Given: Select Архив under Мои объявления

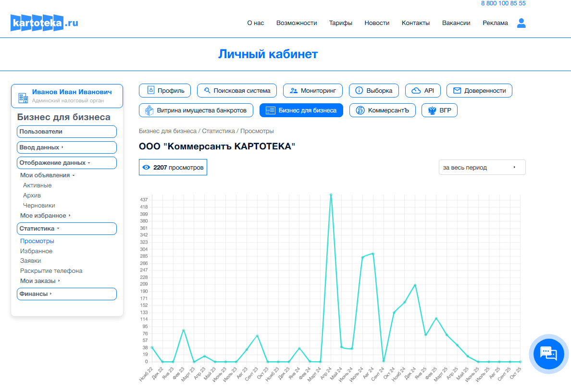Looking at the screenshot, I should coord(32,196).
